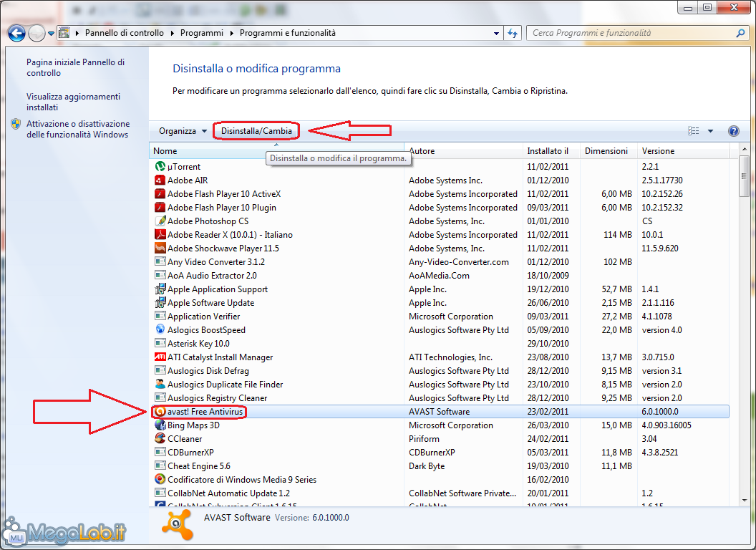This screenshot has width=756, height=550.
Task: Click the Piriform author cell
Action: (x=424, y=438)
